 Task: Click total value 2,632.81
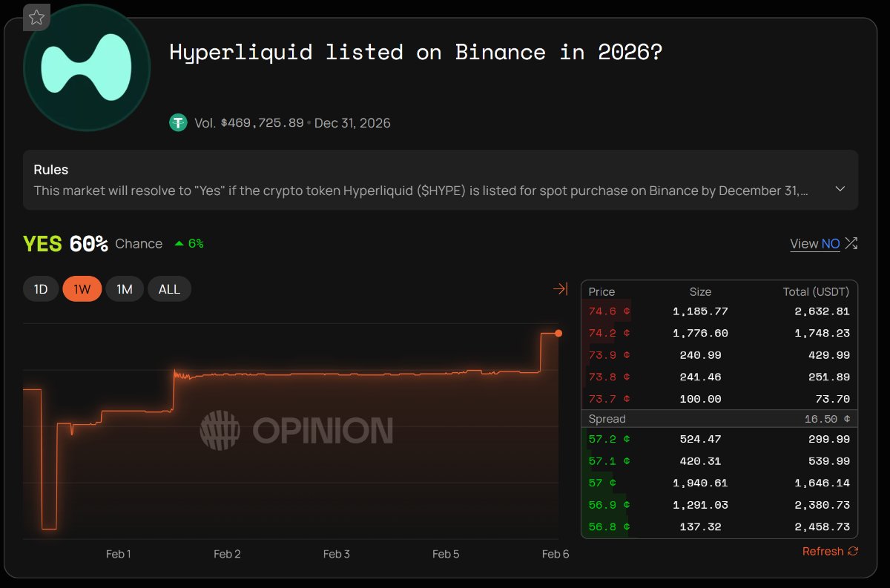[821, 311]
